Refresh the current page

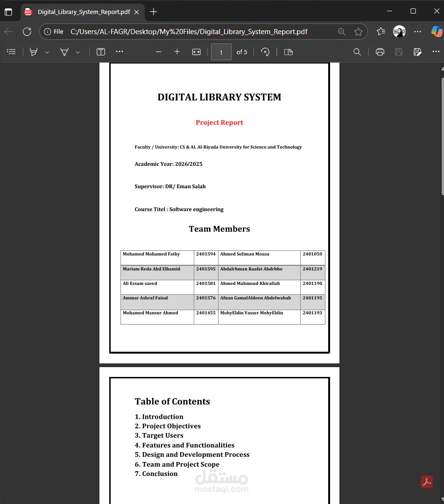click(27, 31)
